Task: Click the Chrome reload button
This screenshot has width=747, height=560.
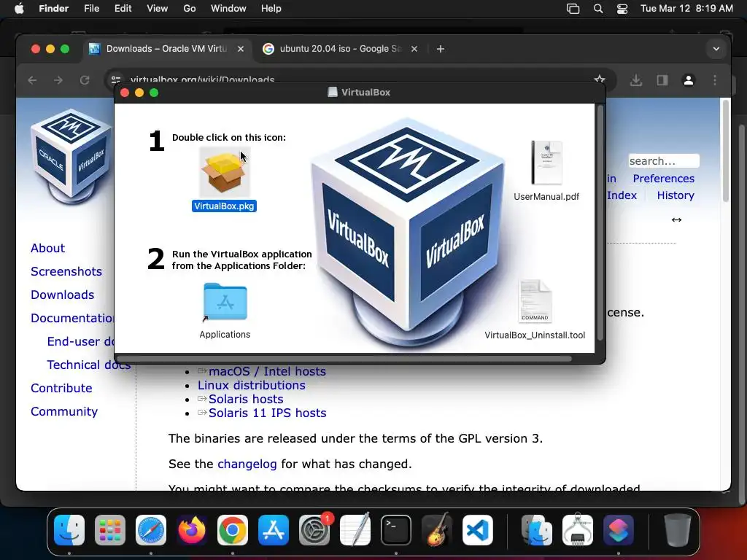Action: pyautogui.click(x=85, y=80)
